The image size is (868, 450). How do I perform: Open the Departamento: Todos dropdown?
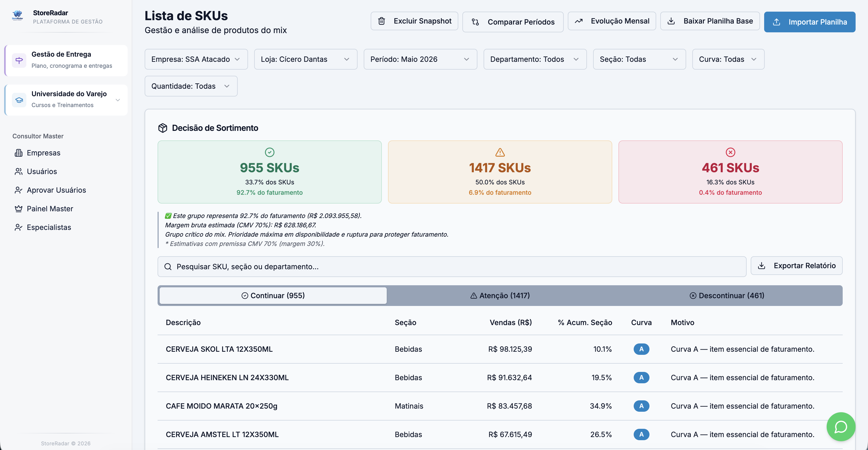coord(535,59)
